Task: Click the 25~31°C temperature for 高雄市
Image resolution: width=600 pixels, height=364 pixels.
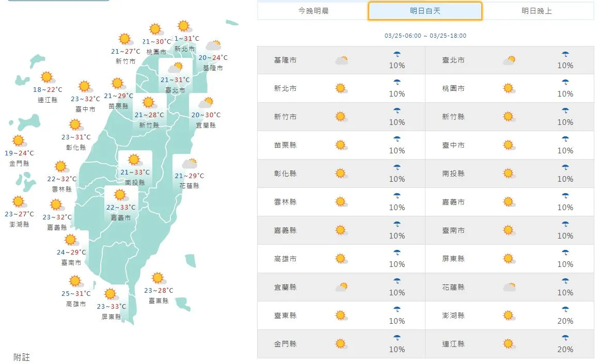Action: click(76, 294)
